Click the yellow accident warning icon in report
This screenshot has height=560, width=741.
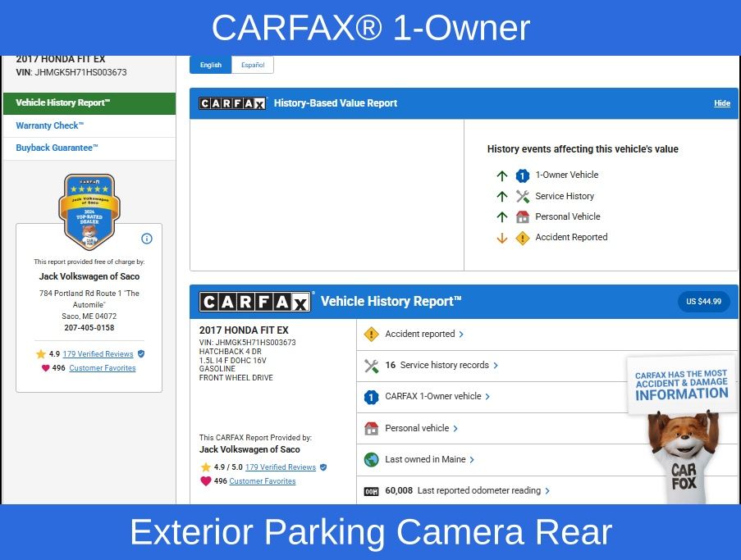tap(371, 334)
